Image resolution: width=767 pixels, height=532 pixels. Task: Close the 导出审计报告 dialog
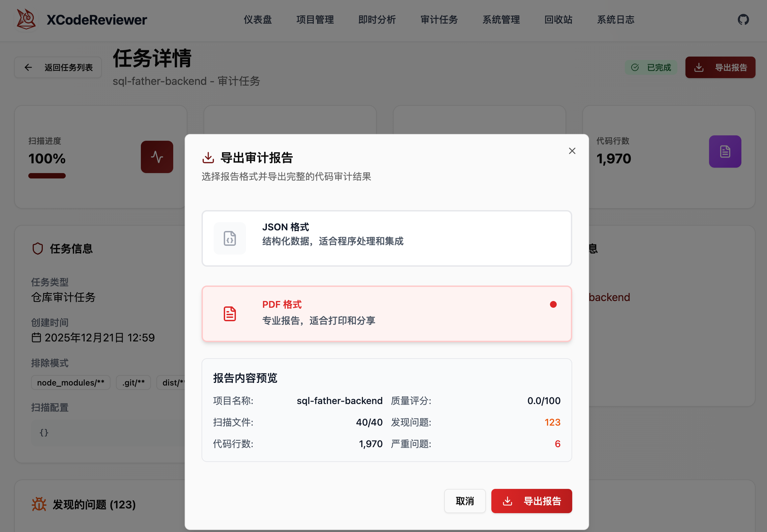(x=572, y=151)
